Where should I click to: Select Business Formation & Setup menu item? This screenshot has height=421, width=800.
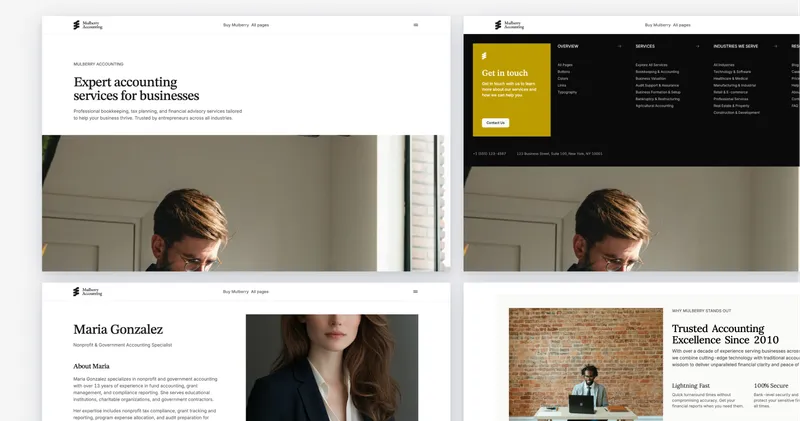point(658,92)
